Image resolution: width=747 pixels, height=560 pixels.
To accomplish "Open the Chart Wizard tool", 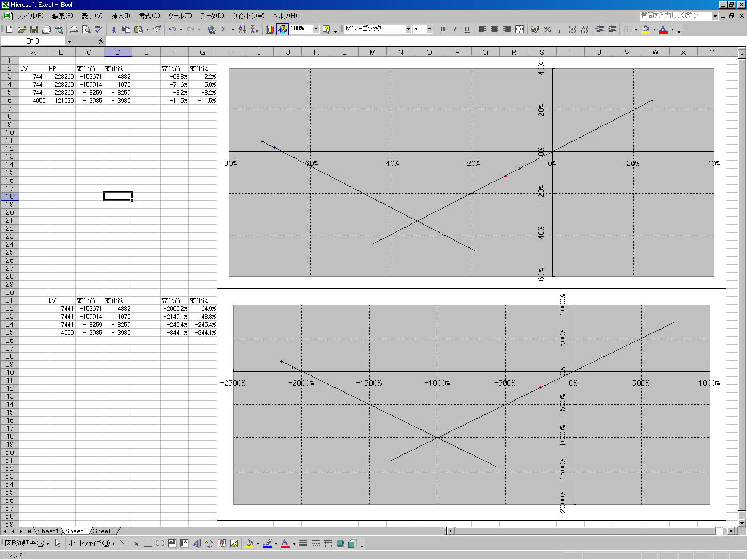I will pos(269,29).
